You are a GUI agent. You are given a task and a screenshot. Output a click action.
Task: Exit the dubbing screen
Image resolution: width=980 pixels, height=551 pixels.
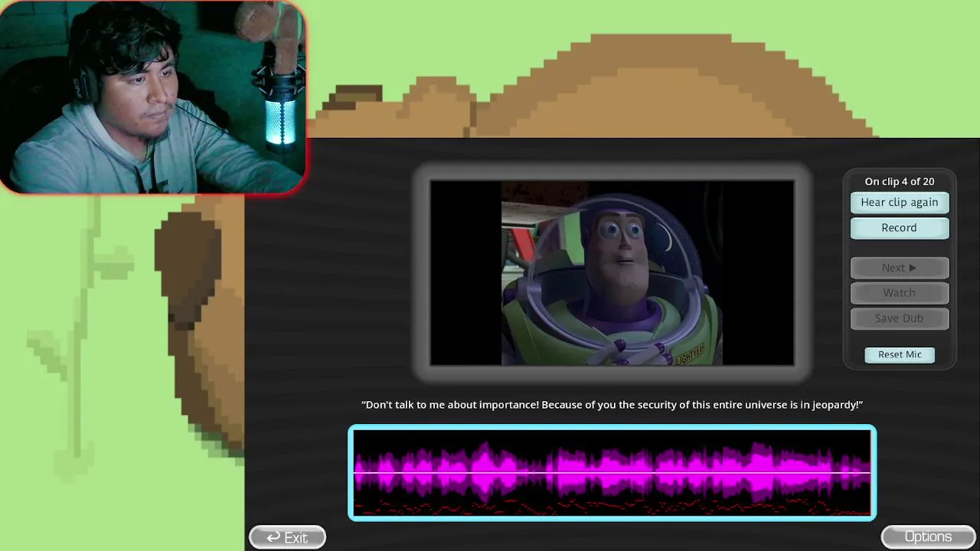(x=287, y=537)
